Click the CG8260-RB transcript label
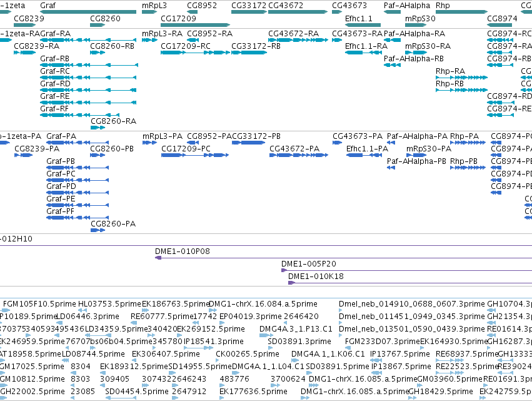Screen dimensions: 532x401 (112, 46)
